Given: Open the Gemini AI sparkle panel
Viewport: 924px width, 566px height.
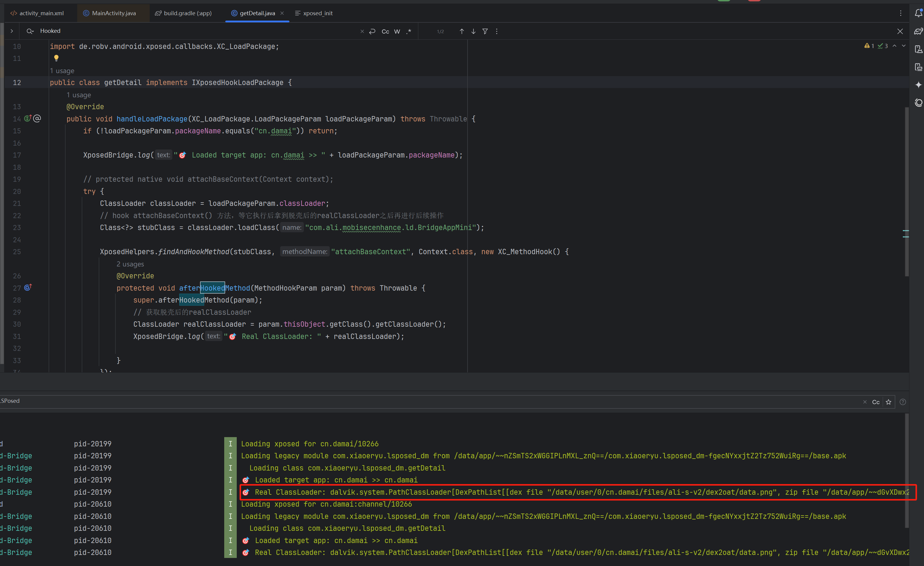Looking at the screenshot, I should (918, 85).
